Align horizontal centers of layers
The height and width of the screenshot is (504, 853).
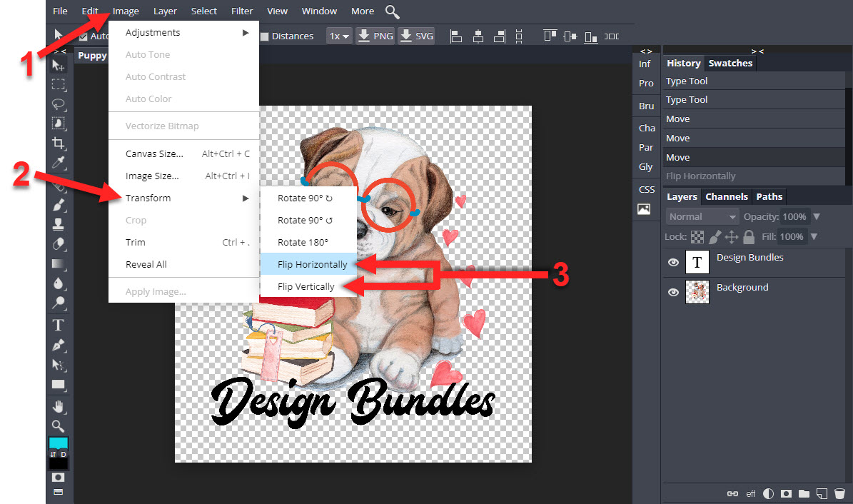[478, 36]
